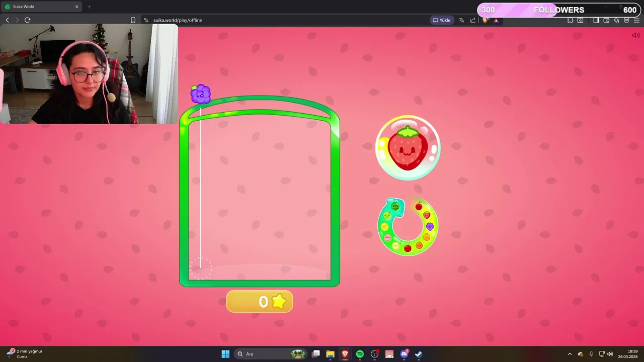Open Discord from the taskbar
The height and width of the screenshot is (362, 644).
[x=404, y=354]
